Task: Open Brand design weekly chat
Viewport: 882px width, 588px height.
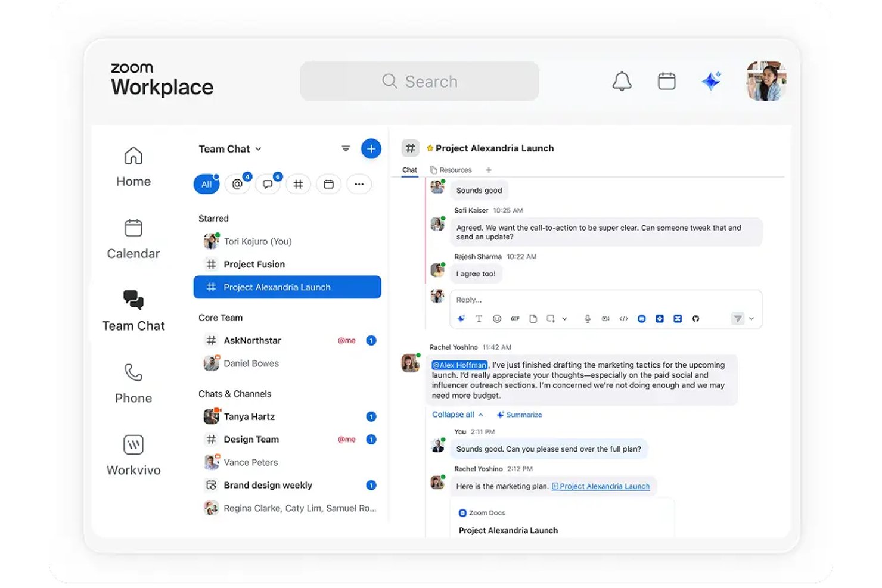Action: point(287,485)
